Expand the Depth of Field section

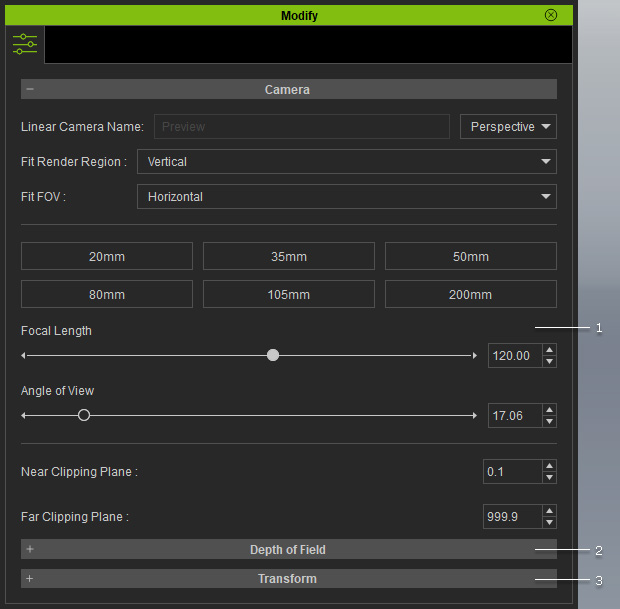point(30,549)
